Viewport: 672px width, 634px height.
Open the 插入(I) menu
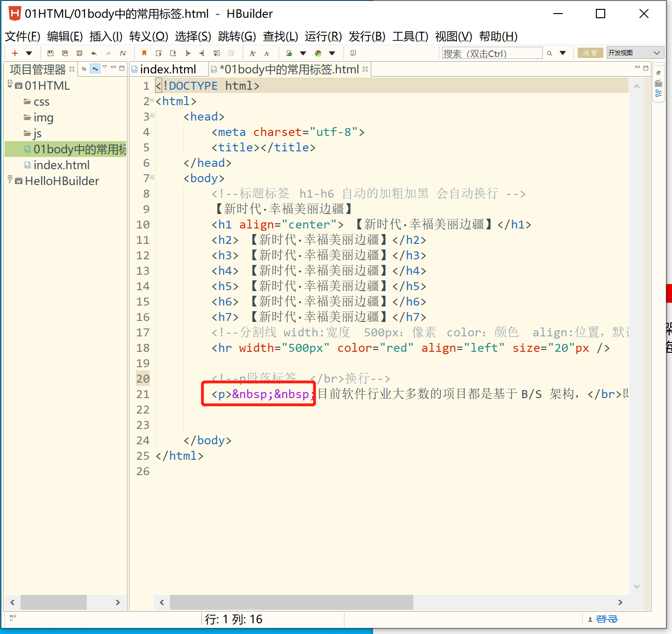[x=106, y=36]
